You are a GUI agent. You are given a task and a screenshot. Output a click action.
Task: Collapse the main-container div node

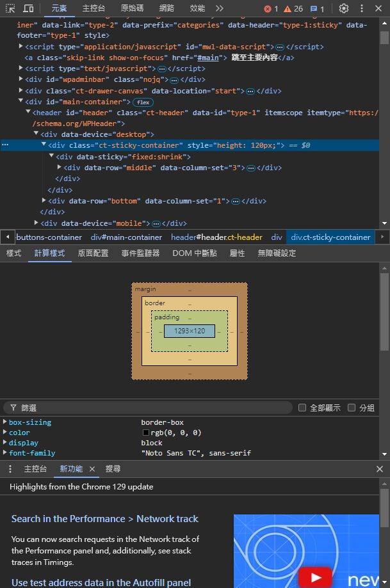pos(21,101)
